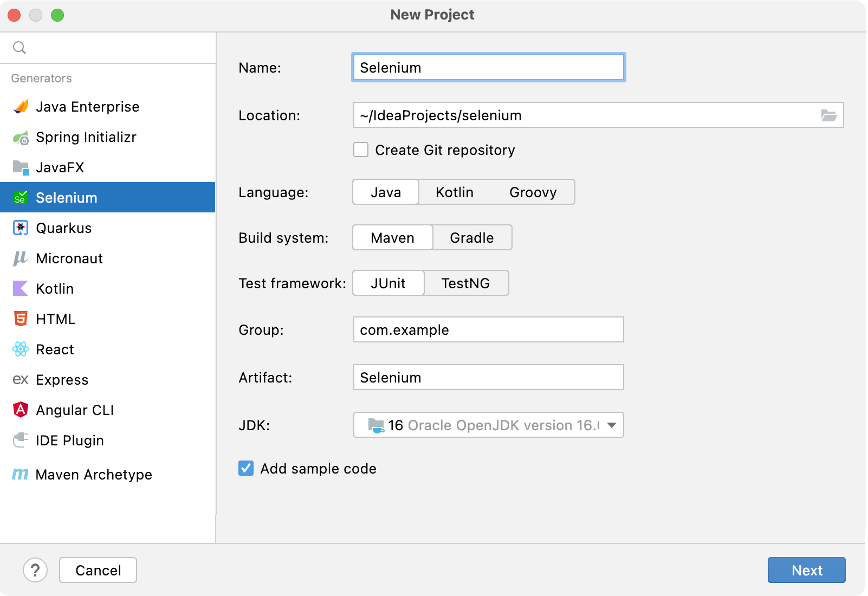Focus the Name input field

click(x=489, y=68)
